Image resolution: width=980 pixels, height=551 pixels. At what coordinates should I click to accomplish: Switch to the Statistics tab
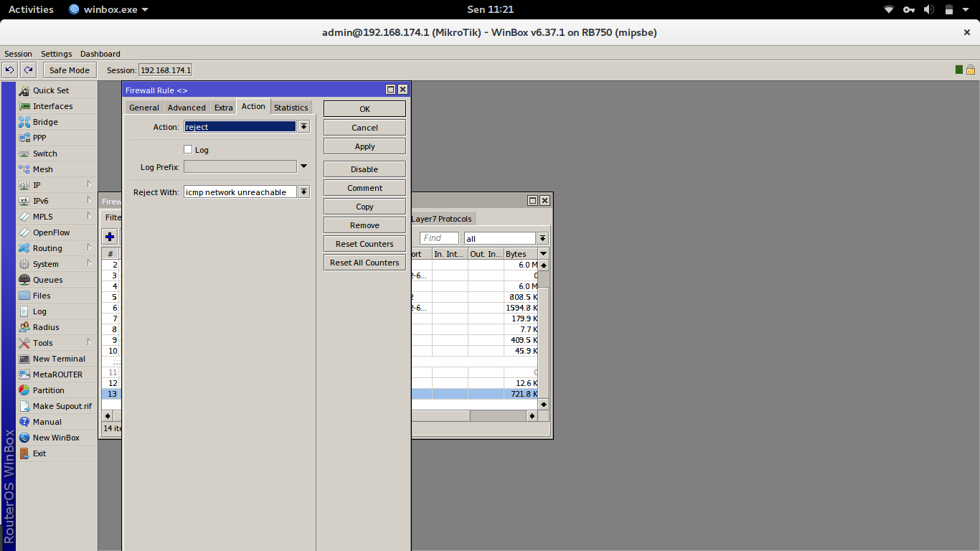291,107
